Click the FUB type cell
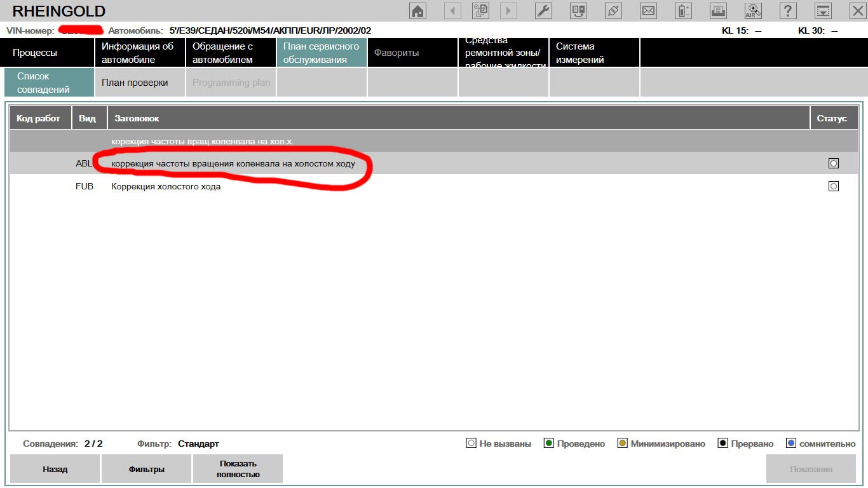Viewport: 868px width, 488px height. tap(85, 186)
